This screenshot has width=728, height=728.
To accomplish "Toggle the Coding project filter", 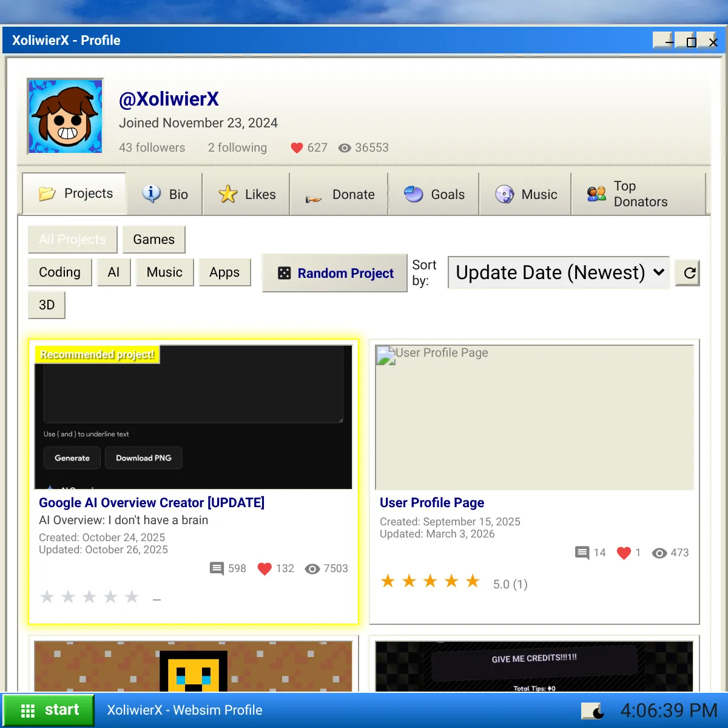I will tap(59, 272).
